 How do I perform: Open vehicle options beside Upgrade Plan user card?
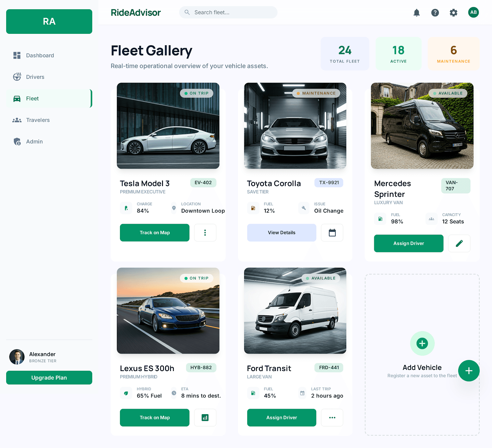pyautogui.click(x=469, y=371)
